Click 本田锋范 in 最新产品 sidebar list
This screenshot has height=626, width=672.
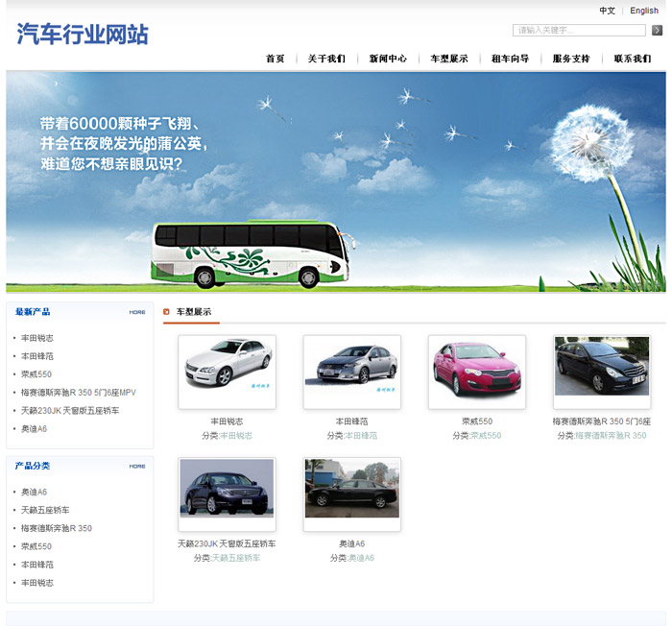pos(37,356)
